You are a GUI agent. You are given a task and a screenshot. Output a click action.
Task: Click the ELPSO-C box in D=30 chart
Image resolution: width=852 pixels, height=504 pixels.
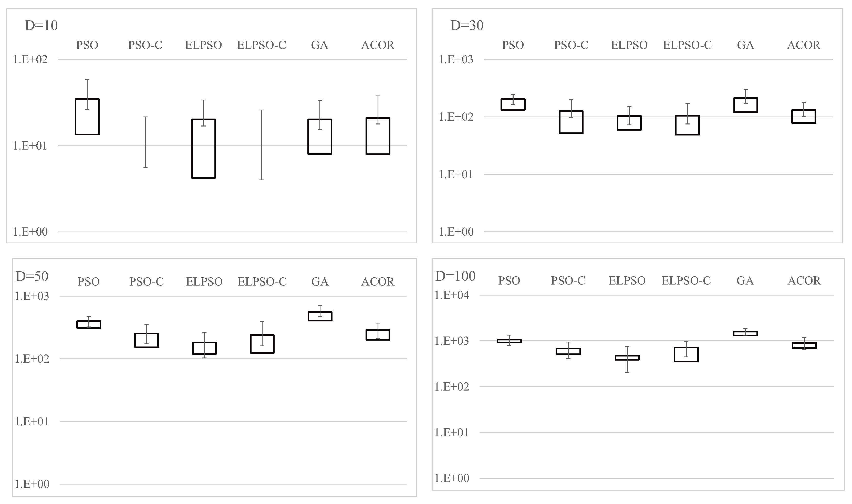tap(687, 125)
